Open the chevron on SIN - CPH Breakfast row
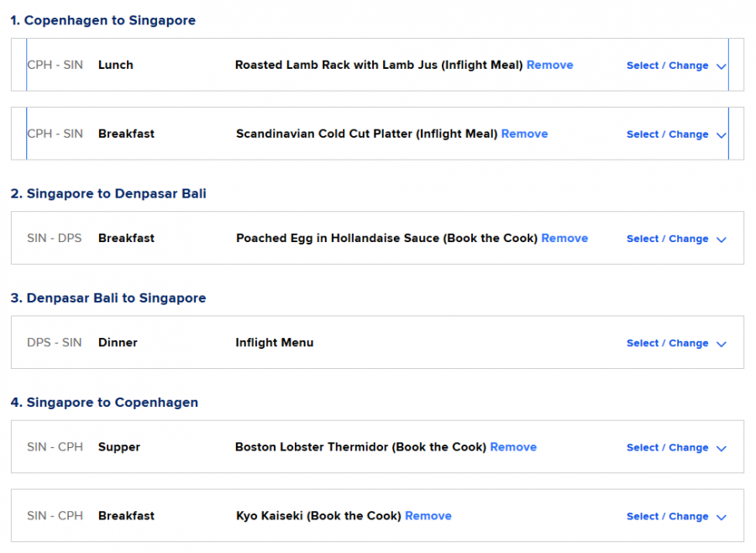756x553 pixels. 721,517
